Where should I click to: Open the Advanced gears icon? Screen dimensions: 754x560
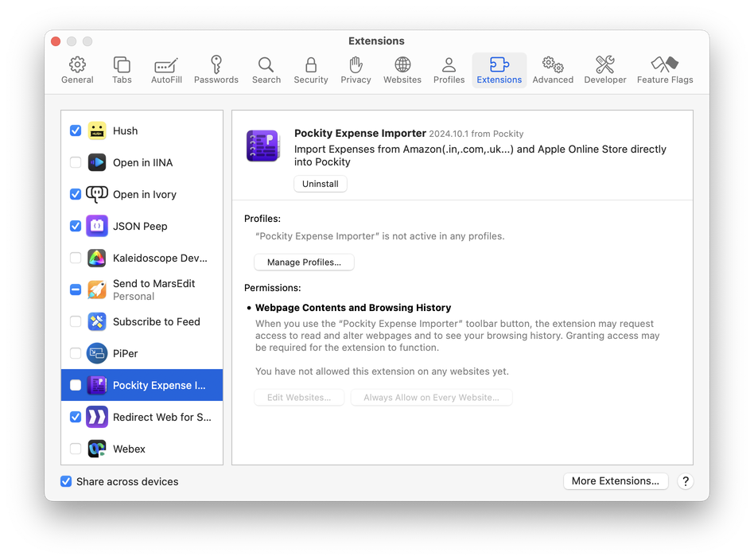point(553,64)
